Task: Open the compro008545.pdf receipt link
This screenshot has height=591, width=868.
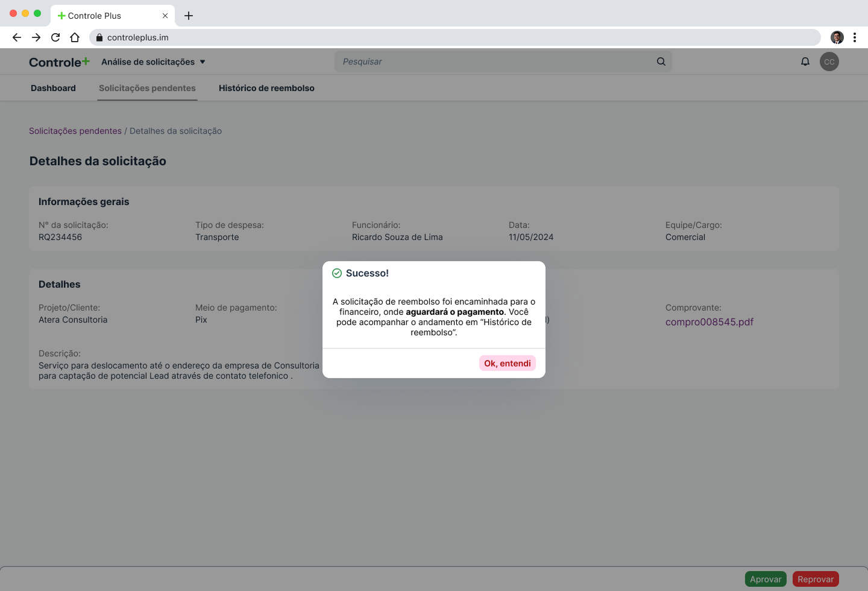Action: pyautogui.click(x=709, y=322)
